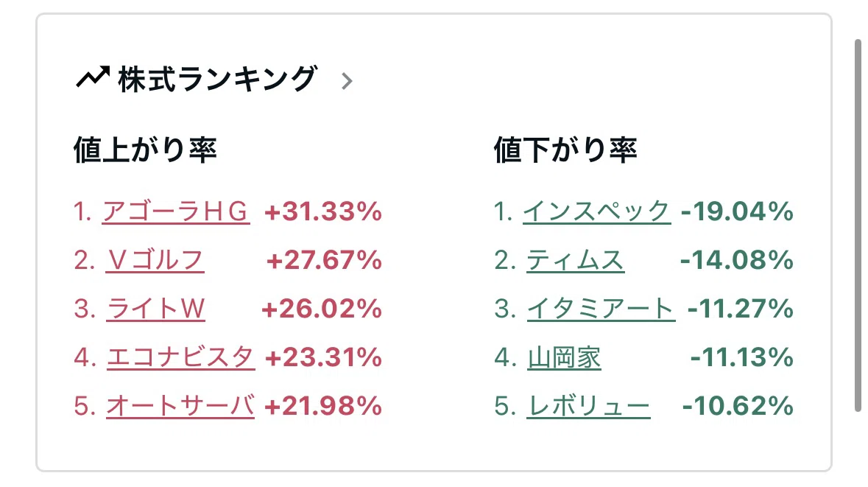Click the +27.67% percentage for Vゴルフ
The height and width of the screenshot is (487, 868).
(325, 260)
